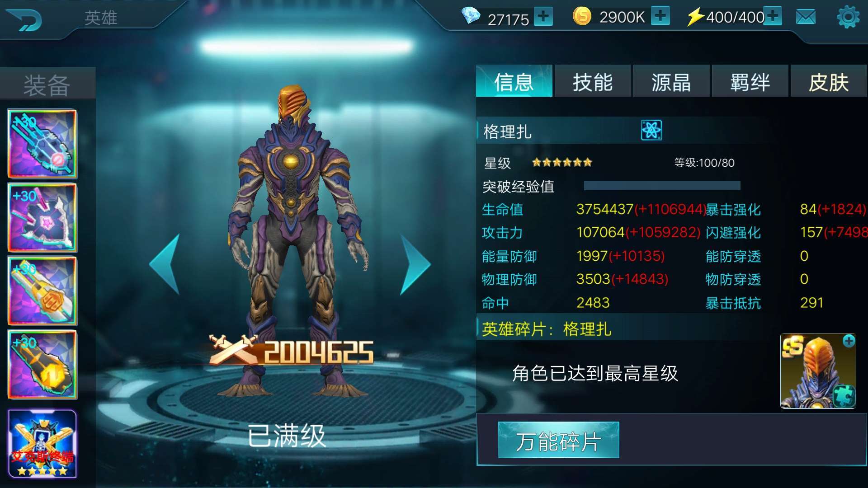Show the previous hero with left arrow
Image resolution: width=868 pixels, height=488 pixels.
pos(165,264)
